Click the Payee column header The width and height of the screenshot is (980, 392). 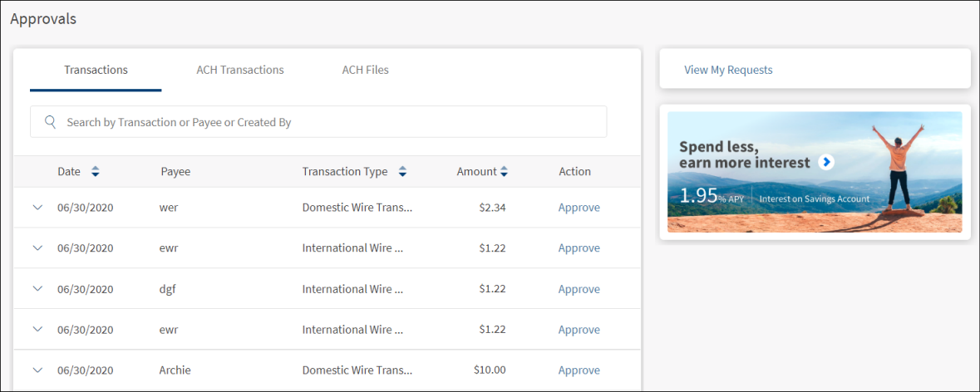coord(175,172)
